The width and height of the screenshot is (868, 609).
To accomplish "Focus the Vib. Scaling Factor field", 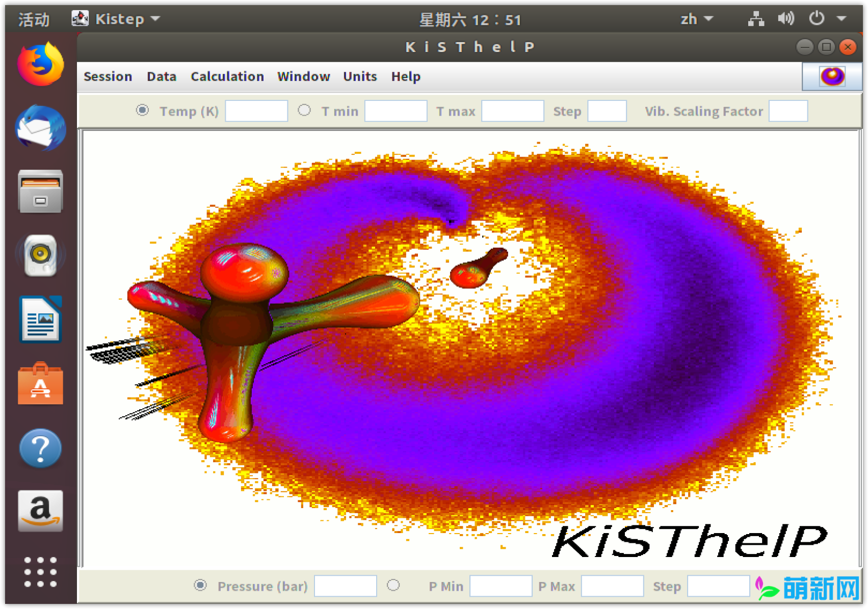I will (788, 111).
